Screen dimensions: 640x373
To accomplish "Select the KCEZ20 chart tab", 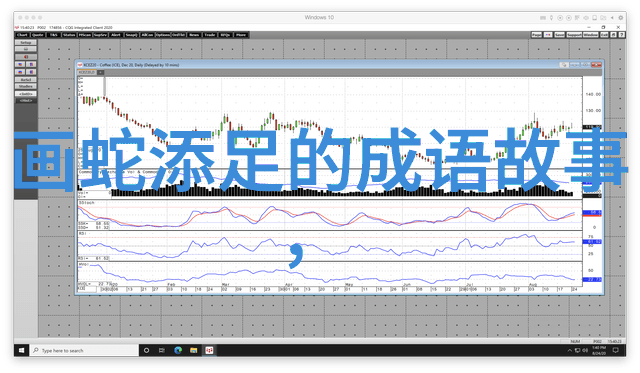I will [x=87, y=72].
